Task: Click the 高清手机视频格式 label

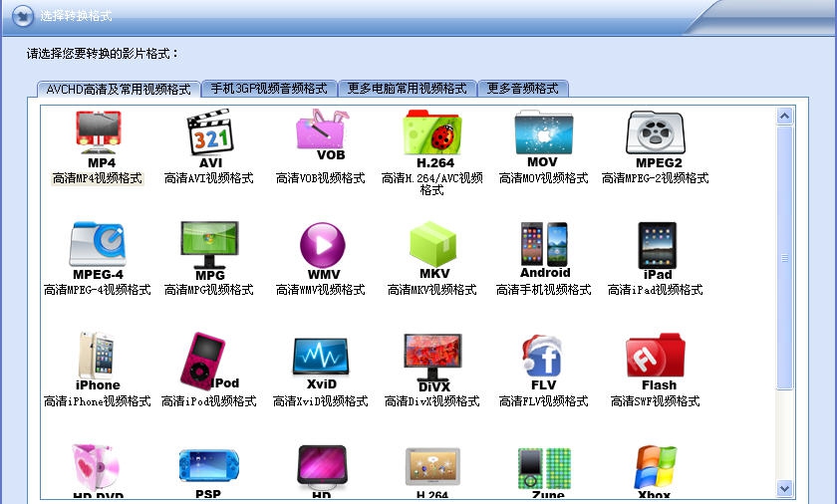Action: (543, 290)
